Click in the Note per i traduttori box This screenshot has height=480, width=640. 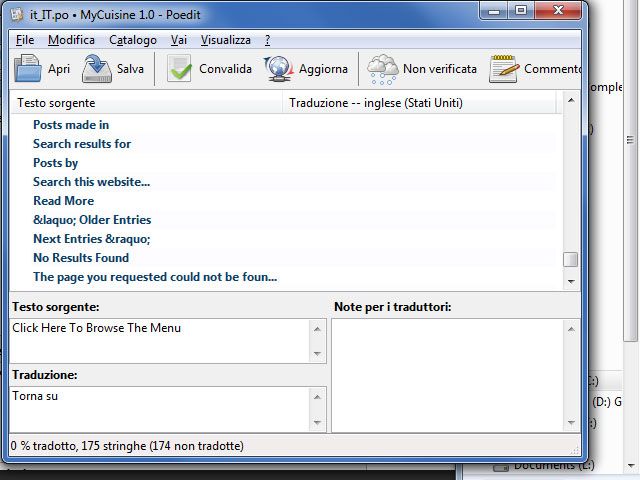pos(448,376)
